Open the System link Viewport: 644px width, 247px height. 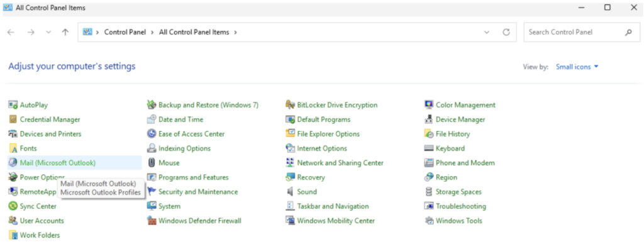click(169, 206)
